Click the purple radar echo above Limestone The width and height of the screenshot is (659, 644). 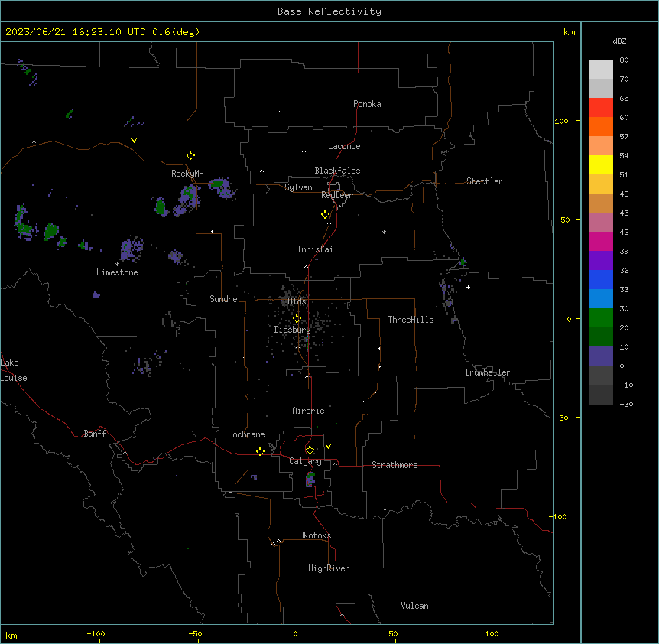pyautogui.click(x=132, y=249)
